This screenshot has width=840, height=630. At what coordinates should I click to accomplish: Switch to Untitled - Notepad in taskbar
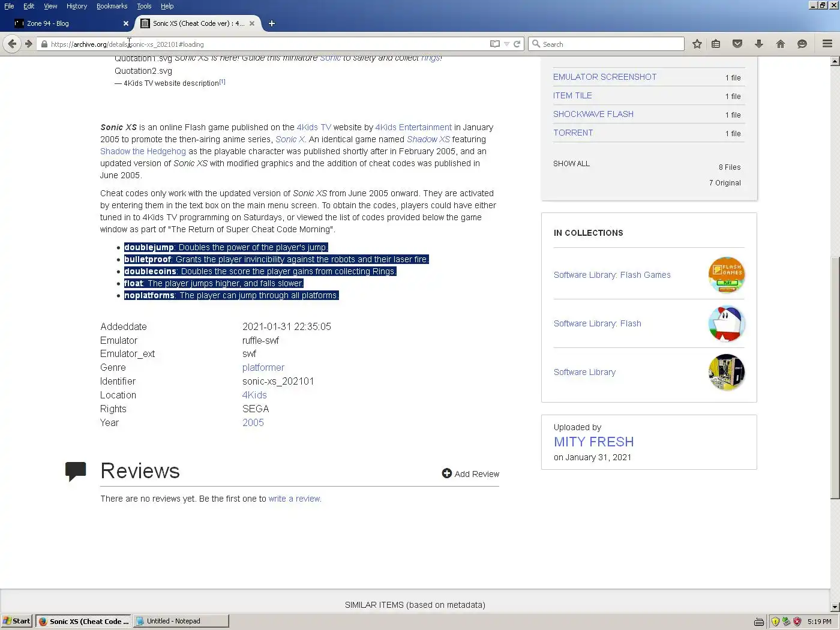pyautogui.click(x=181, y=621)
